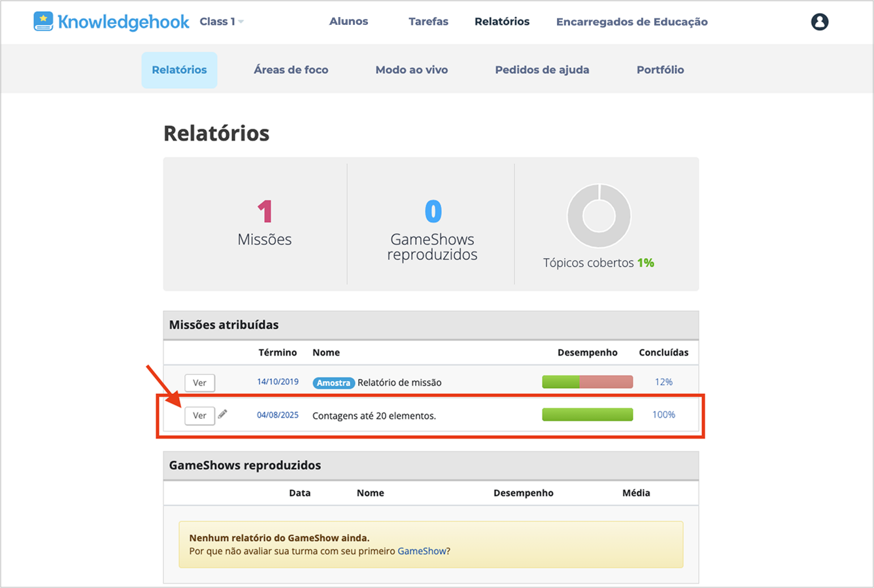Go to Alunos menu
Image resolution: width=874 pixels, height=588 pixels.
348,22
